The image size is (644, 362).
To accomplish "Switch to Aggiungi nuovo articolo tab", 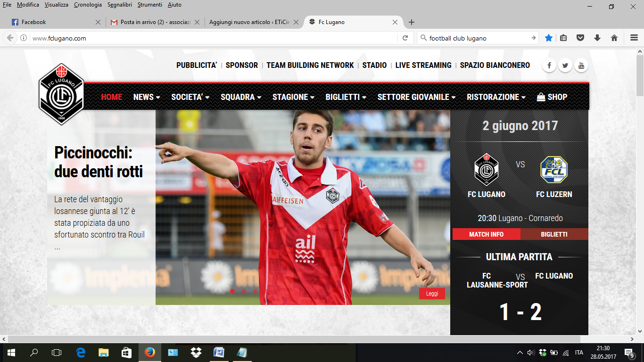I will 254,22.
